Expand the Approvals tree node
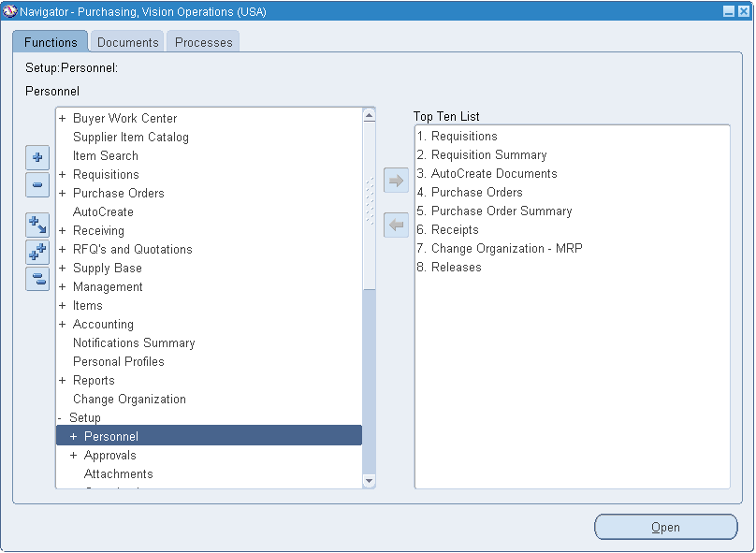 pyautogui.click(x=74, y=455)
